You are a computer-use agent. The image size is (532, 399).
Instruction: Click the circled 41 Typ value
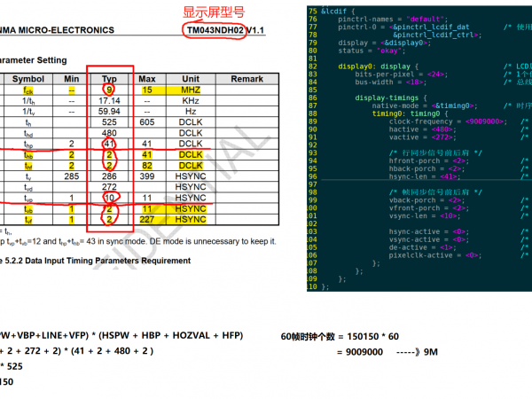point(110,142)
